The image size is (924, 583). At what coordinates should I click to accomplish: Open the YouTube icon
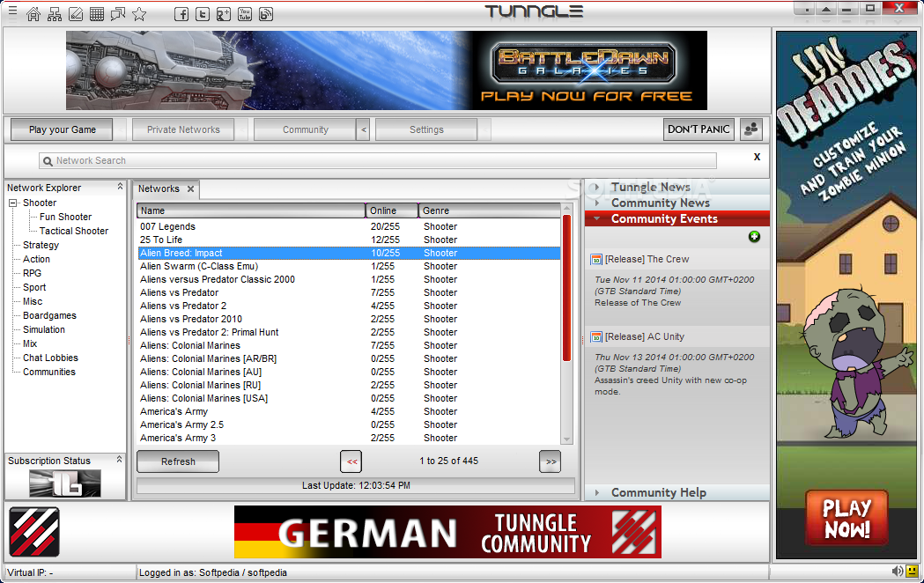tap(245, 14)
